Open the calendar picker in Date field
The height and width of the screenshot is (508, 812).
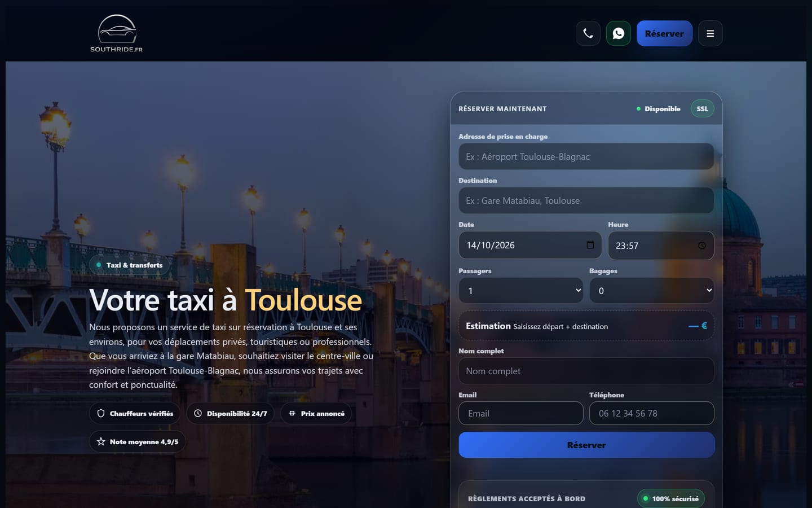590,245
